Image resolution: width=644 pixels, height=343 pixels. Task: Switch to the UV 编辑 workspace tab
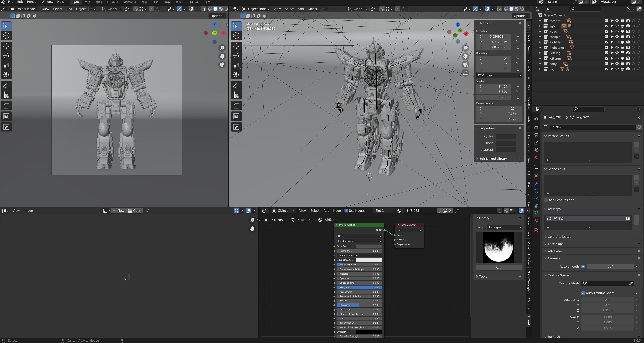(112, 2)
